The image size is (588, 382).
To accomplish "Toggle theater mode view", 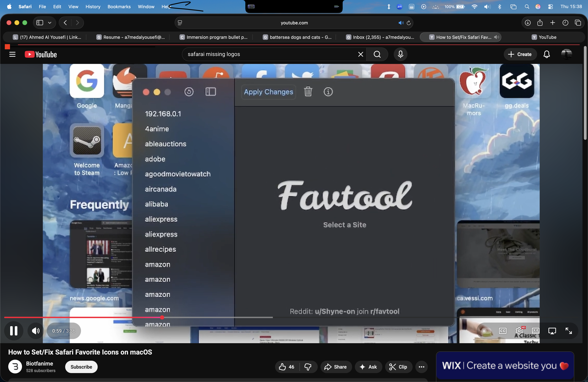I will 536,331.
